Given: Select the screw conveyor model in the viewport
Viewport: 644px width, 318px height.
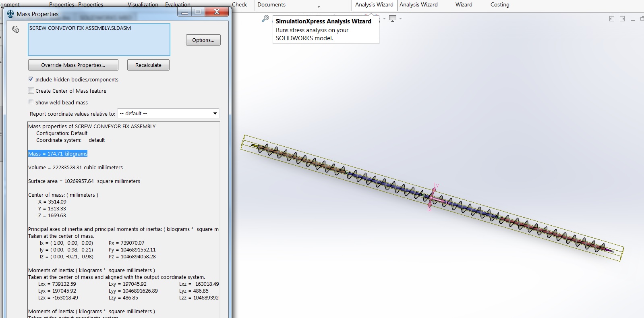Looking at the screenshot, I should tap(432, 198).
